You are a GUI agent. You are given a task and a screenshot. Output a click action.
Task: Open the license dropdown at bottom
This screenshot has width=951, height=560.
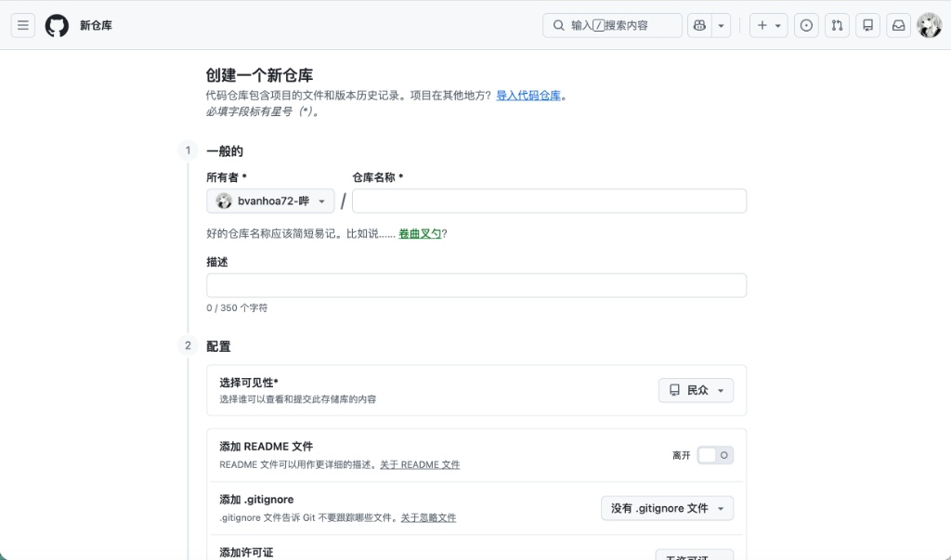pos(695,555)
